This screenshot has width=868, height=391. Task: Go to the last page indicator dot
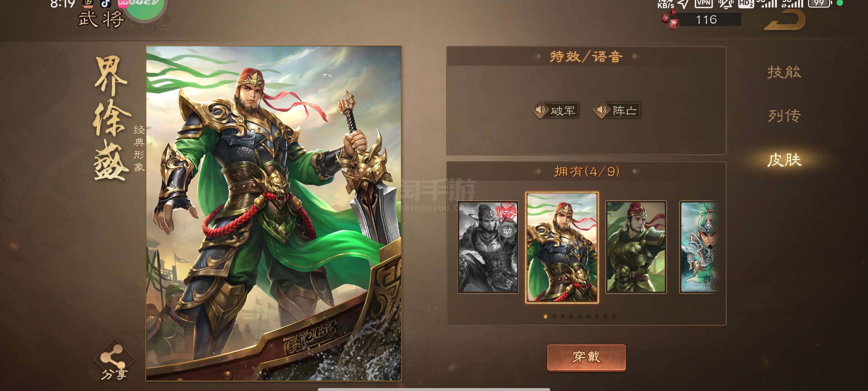pos(614,316)
